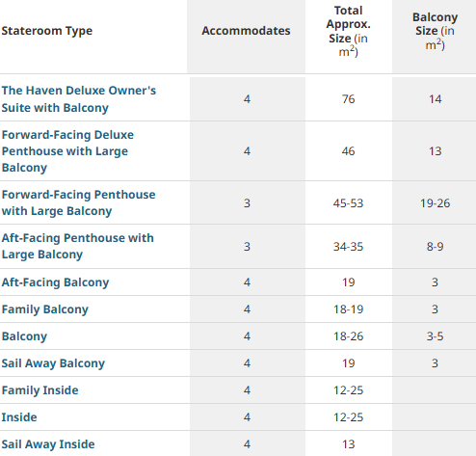This screenshot has width=476, height=456.
Task: Open the Aft-Facing Balcony stateroom link
Action: tap(55, 282)
